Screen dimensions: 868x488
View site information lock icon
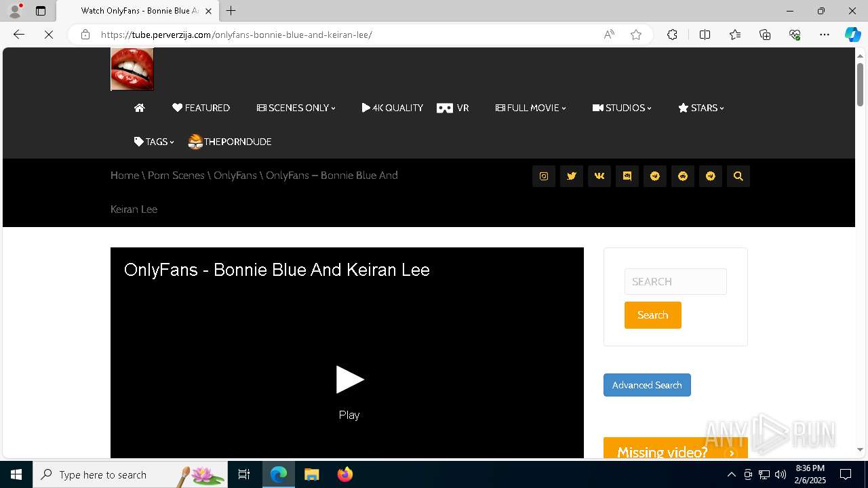85,35
